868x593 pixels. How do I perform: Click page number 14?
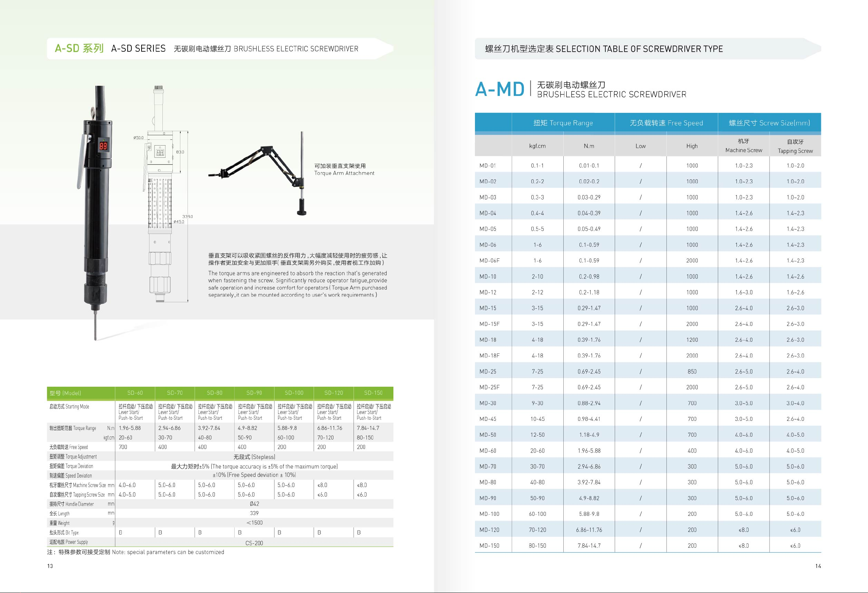(x=818, y=566)
